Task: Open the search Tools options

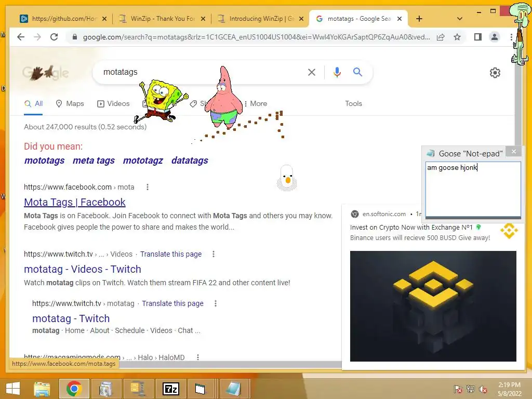Action: pos(353,103)
